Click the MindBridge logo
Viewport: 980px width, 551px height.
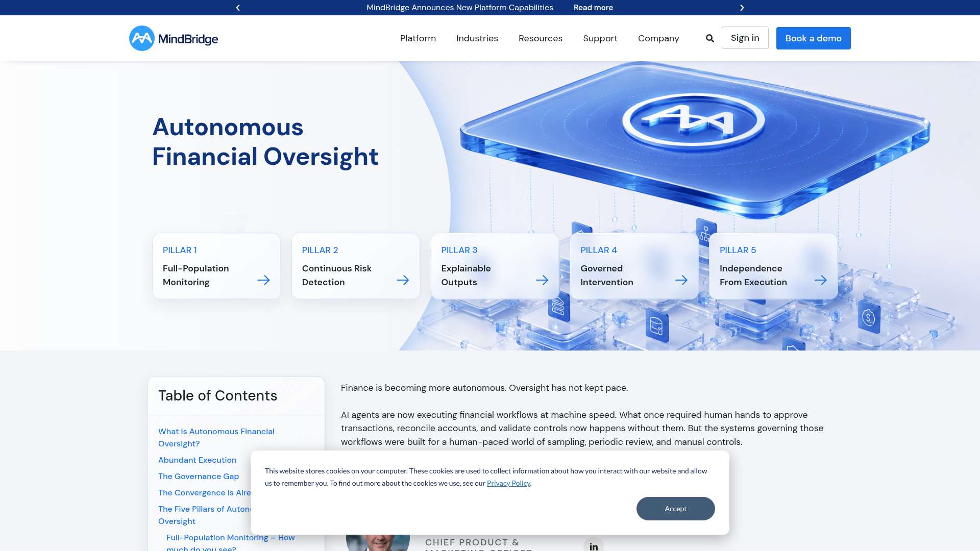pyautogui.click(x=174, y=38)
